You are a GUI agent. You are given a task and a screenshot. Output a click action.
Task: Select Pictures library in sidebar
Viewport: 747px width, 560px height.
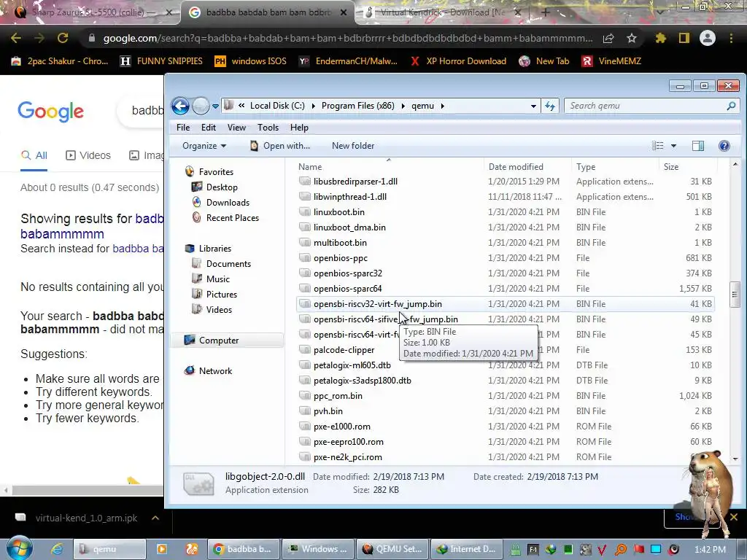coord(222,295)
